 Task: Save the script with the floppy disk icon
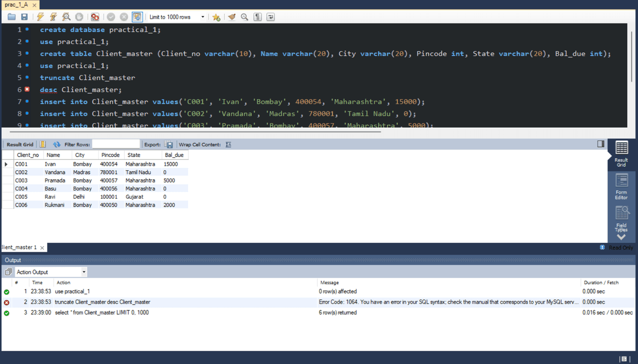point(24,17)
